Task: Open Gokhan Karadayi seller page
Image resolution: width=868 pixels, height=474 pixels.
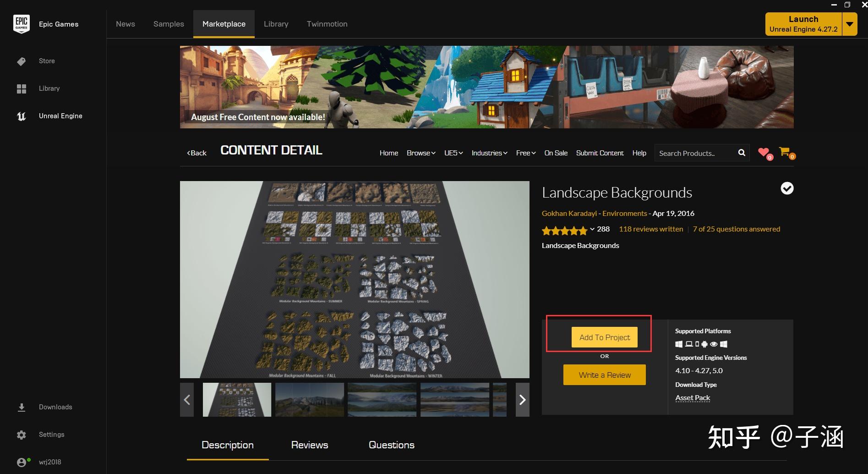Action: point(569,214)
